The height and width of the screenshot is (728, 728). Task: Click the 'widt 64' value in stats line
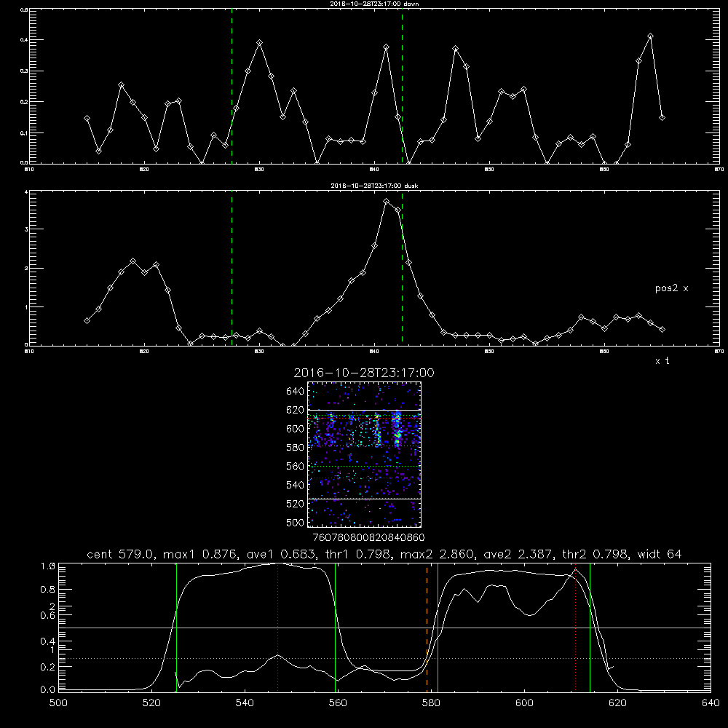pos(660,554)
